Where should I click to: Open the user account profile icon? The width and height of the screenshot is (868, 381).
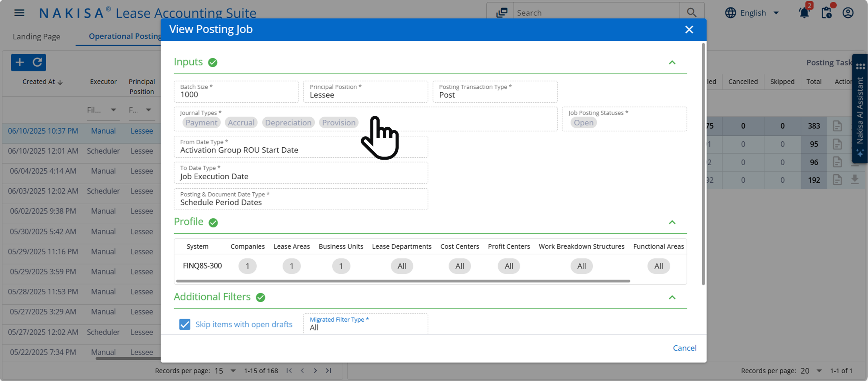848,13
